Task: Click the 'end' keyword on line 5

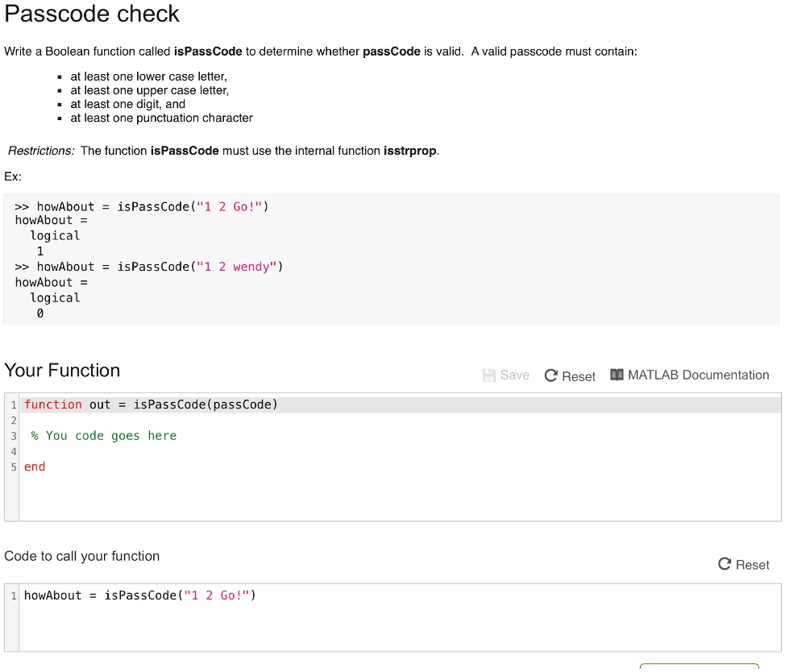Action: click(34, 466)
